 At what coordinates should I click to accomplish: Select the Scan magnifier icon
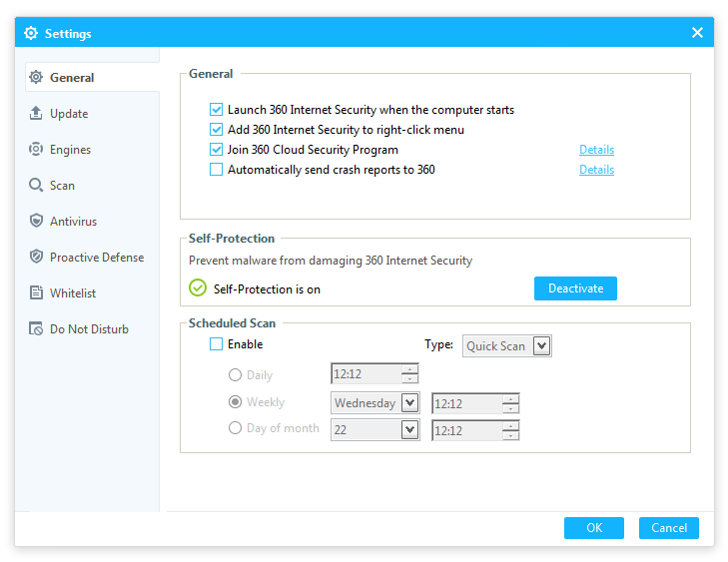[36, 186]
